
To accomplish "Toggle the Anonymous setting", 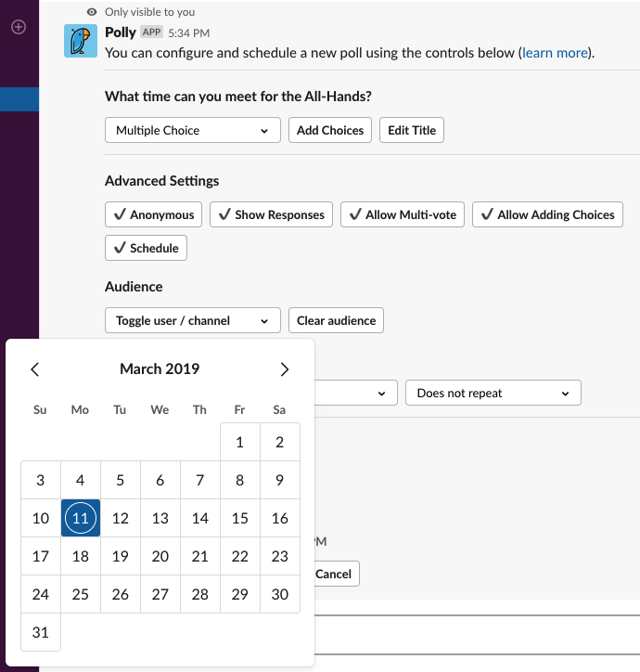I will 154,214.
